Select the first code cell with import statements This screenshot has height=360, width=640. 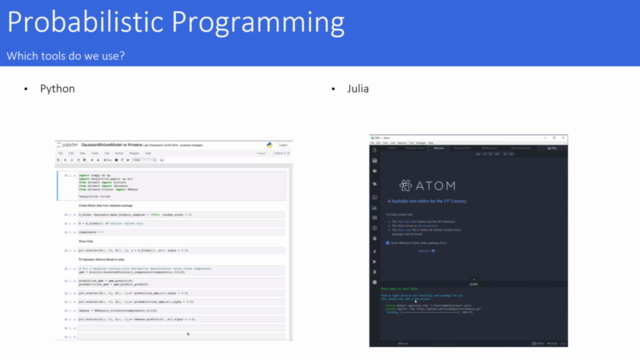[x=172, y=186]
